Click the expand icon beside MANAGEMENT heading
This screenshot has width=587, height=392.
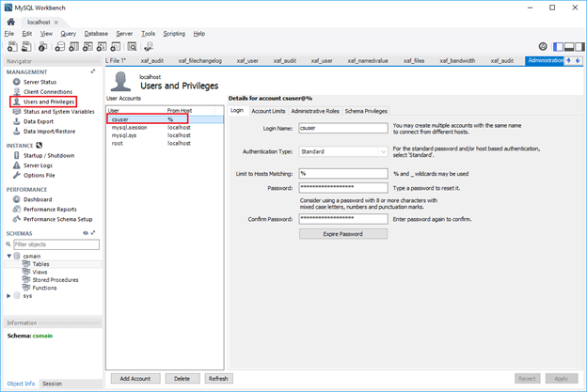click(x=93, y=71)
